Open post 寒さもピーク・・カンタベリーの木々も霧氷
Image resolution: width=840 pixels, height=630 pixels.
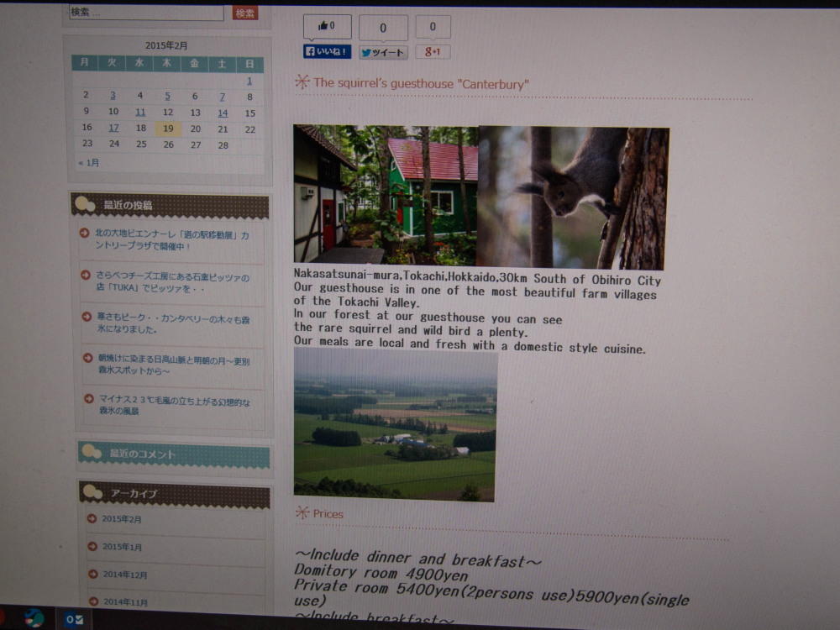point(174,323)
